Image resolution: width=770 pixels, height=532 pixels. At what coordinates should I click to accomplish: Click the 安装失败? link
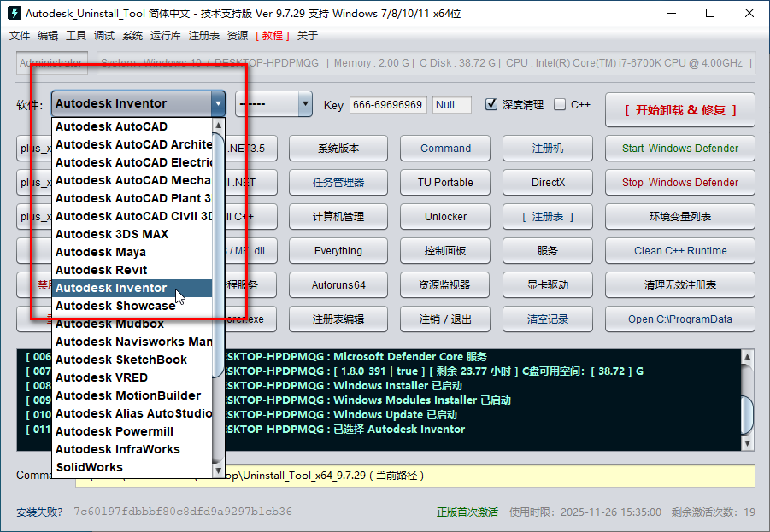(x=39, y=512)
